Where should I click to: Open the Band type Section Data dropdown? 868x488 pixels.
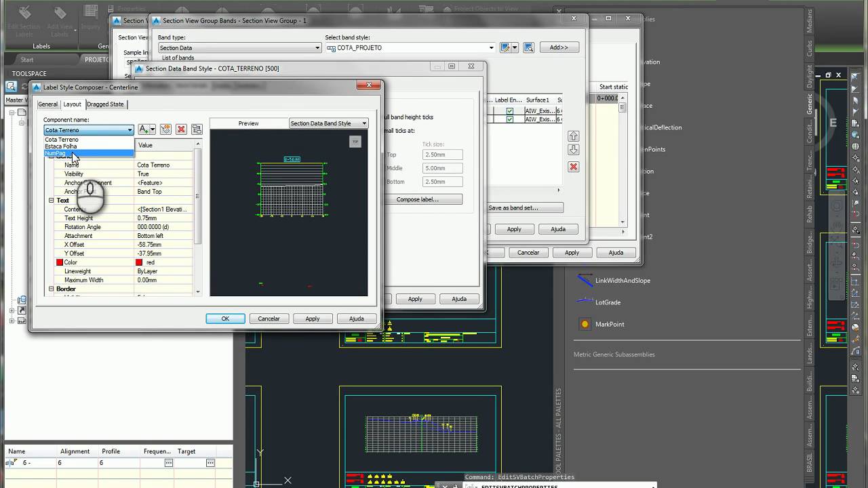[239, 48]
